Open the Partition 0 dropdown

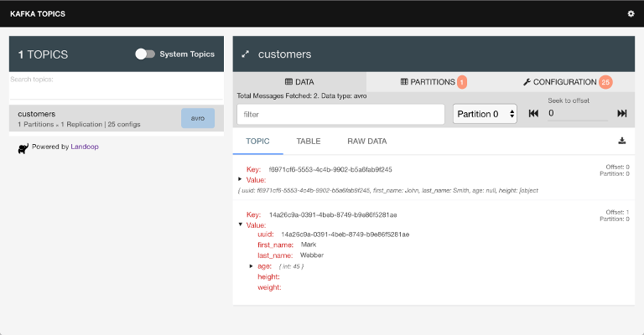click(x=485, y=114)
